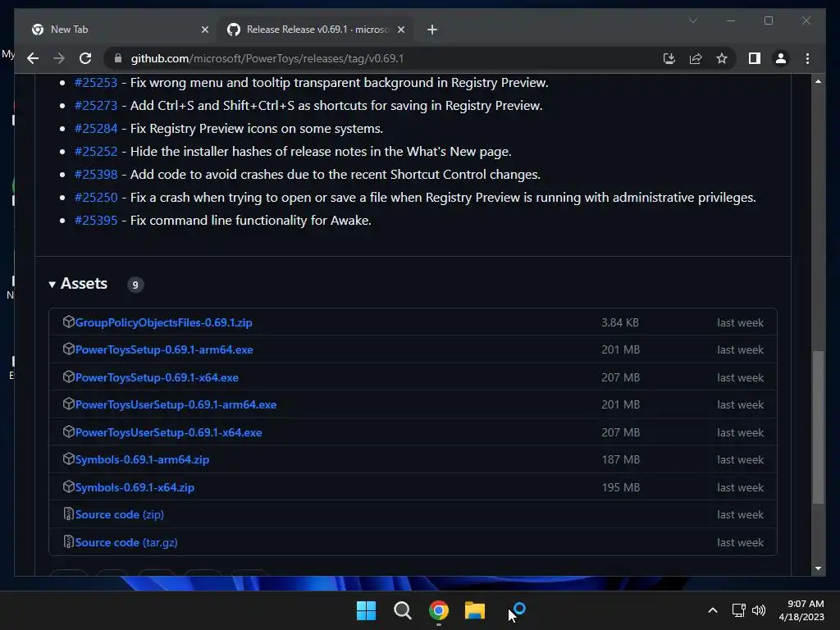Download PowerToysUserSetup-0.69.1-arm64.exe
Image resolution: width=840 pixels, height=630 pixels.
[x=176, y=405]
